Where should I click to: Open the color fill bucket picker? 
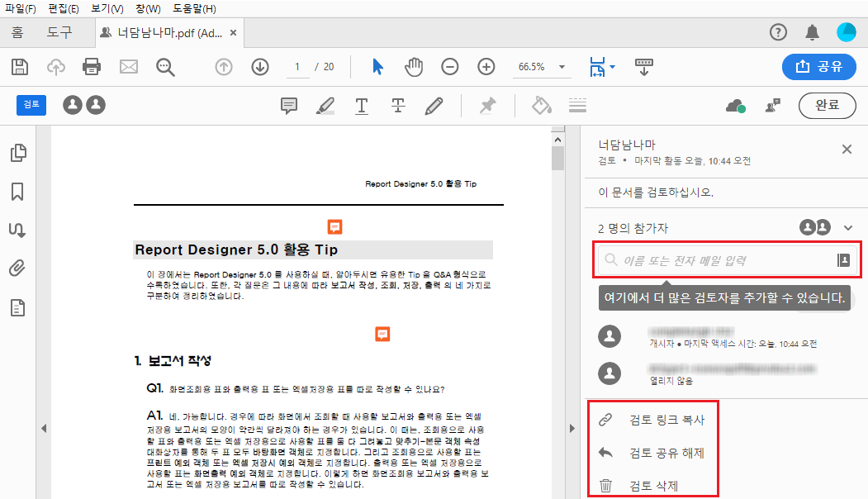[x=542, y=105]
